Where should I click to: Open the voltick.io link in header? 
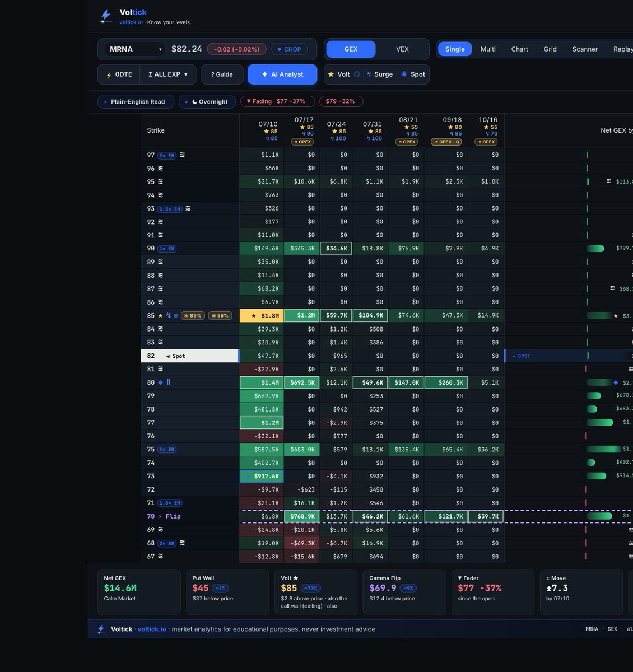(x=131, y=22)
